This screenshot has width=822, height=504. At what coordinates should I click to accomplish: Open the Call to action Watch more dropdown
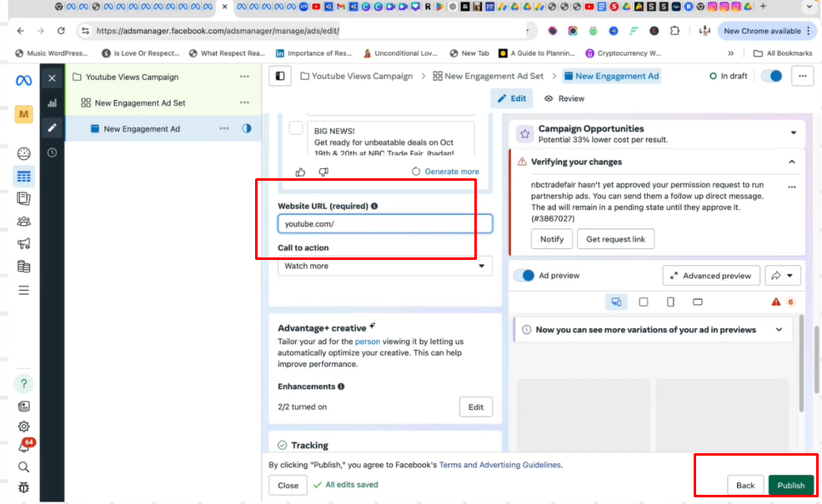click(x=385, y=266)
